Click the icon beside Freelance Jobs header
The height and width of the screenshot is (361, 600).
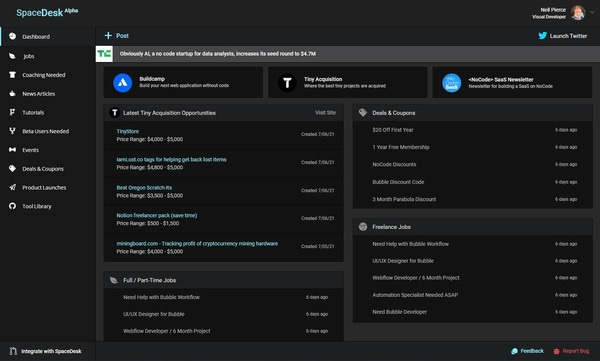[x=363, y=227]
